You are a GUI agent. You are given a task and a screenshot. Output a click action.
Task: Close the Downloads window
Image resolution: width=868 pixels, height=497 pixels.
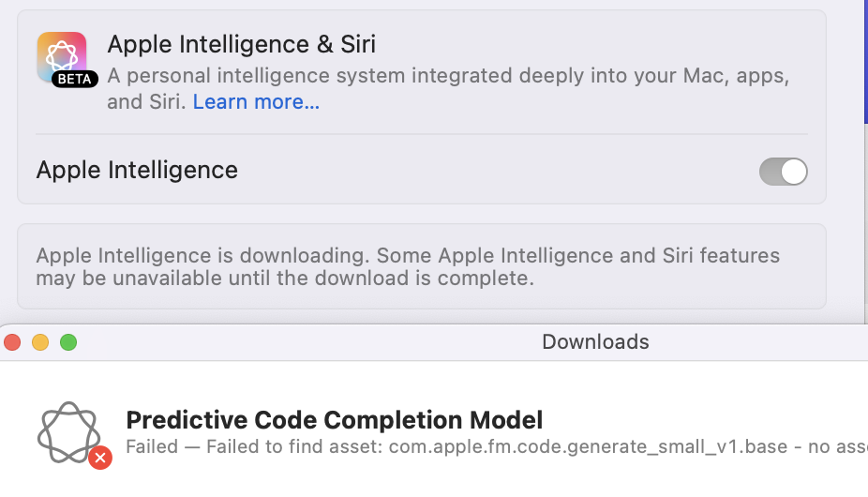(x=12, y=342)
